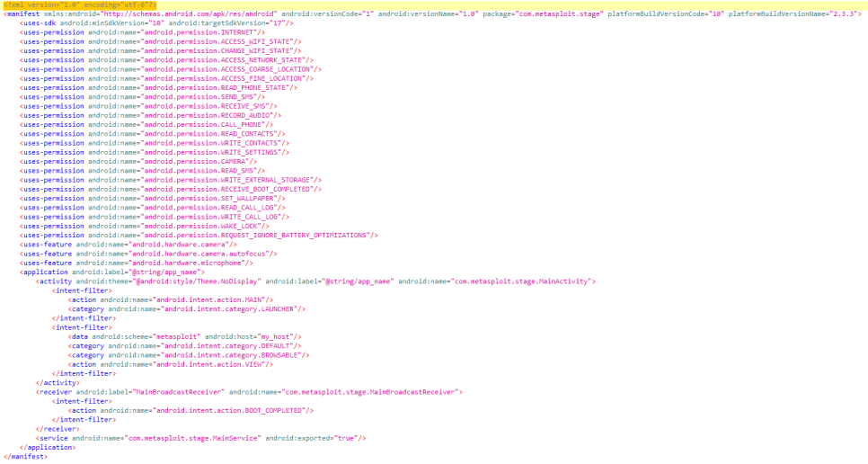Select the uses-feature android.hardware.camera line
This screenshot has height=464, width=868.
pyautogui.click(x=128, y=245)
